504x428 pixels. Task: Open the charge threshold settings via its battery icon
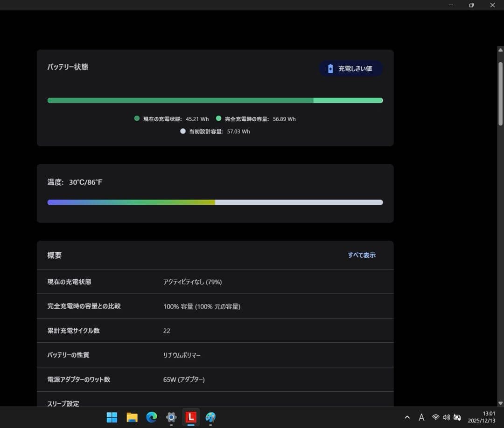tap(329, 68)
